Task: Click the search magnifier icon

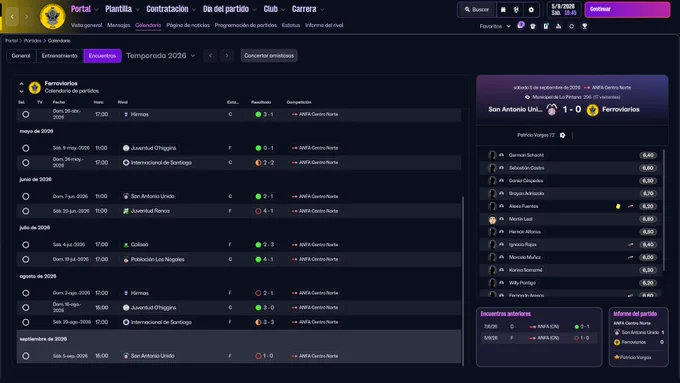Action: [x=467, y=9]
